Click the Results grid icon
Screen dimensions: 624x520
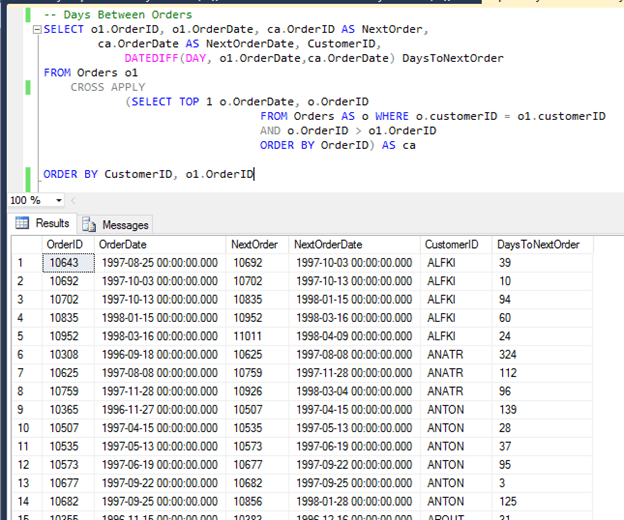[x=22, y=224]
